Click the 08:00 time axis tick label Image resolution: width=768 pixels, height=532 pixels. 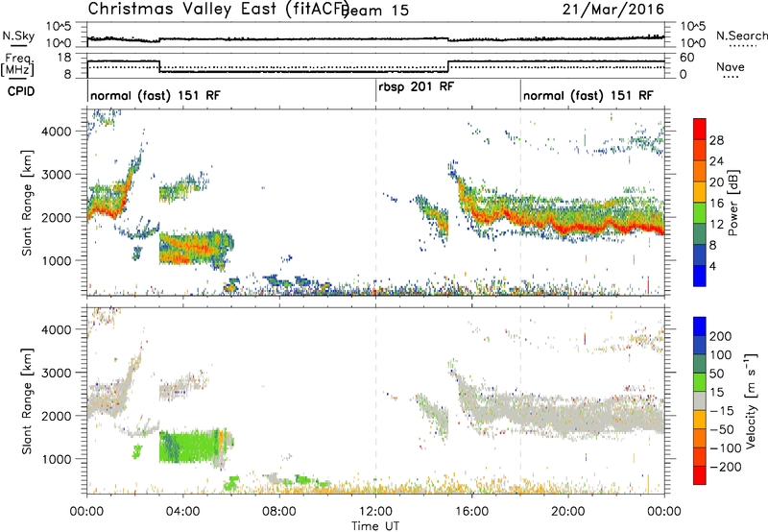pos(279,512)
